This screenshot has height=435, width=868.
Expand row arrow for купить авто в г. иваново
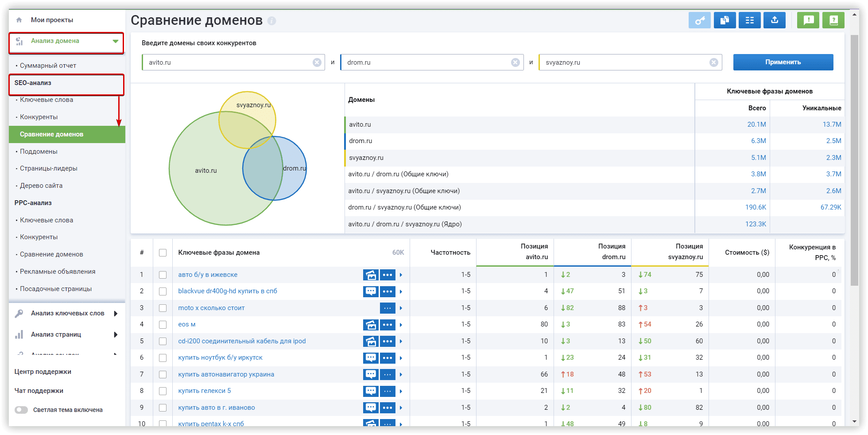[401, 408]
